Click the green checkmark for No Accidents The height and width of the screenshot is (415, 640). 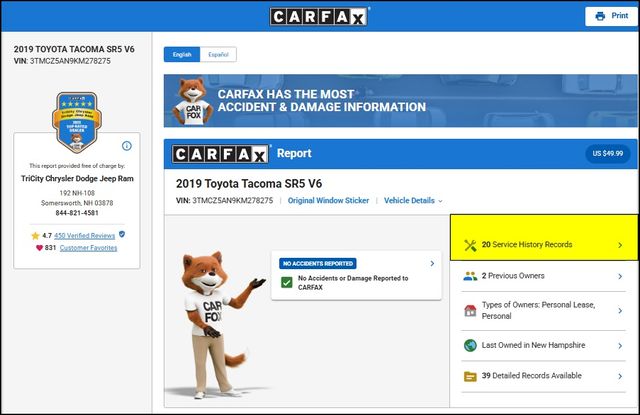pyautogui.click(x=287, y=282)
